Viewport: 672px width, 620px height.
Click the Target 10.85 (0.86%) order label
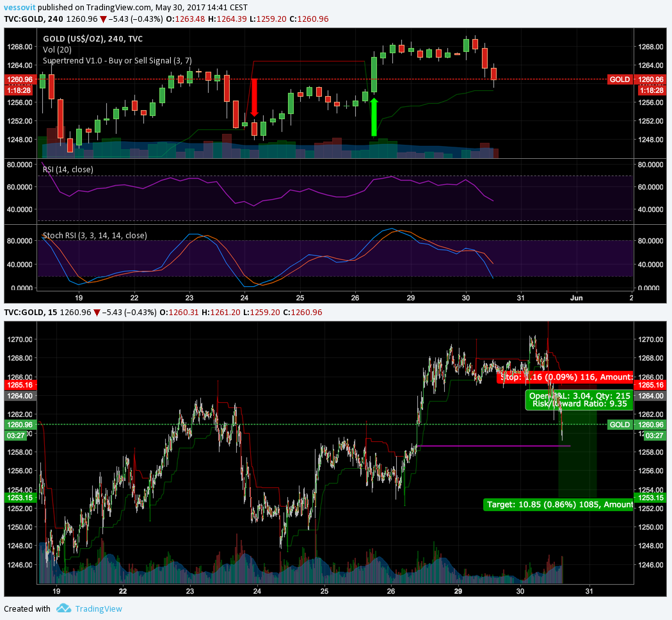pyautogui.click(x=558, y=505)
